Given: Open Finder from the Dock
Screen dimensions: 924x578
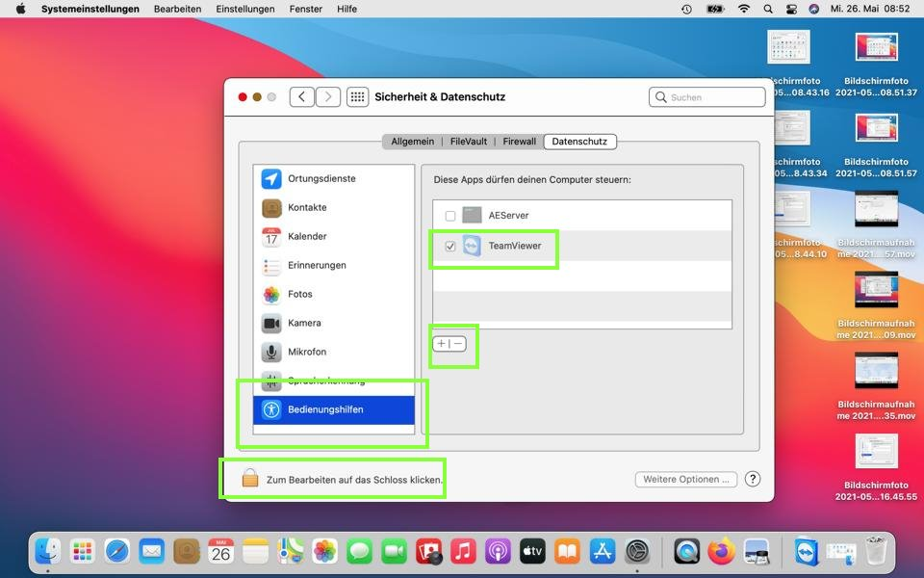Looking at the screenshot, I should [x=48, y=552].
